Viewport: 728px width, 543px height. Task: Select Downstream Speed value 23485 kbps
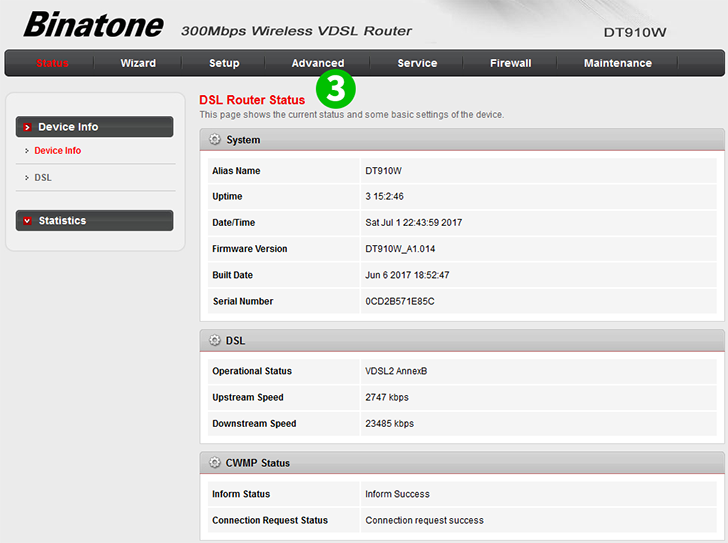(x=389, y=423)
